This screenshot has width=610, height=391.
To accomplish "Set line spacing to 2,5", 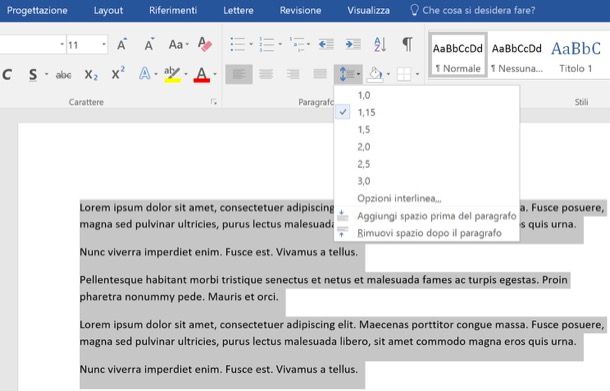I will click(427, 164).
